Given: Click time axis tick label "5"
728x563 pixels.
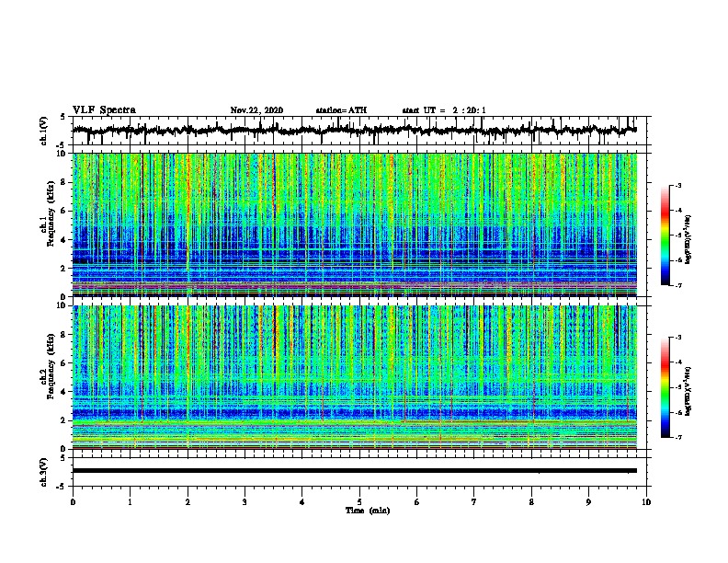Looking at the screenshot, I should point(359,502).
